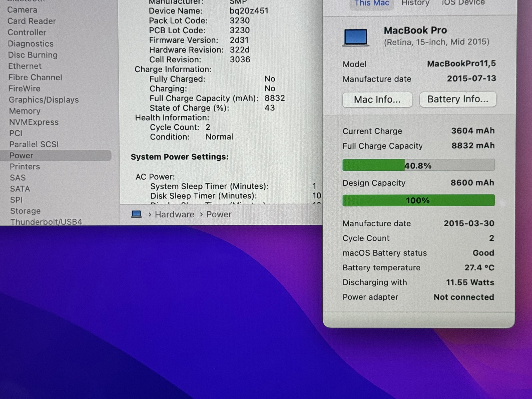
Task: Click the Disk Sleep Timer value 10
Action: point(317,196)
